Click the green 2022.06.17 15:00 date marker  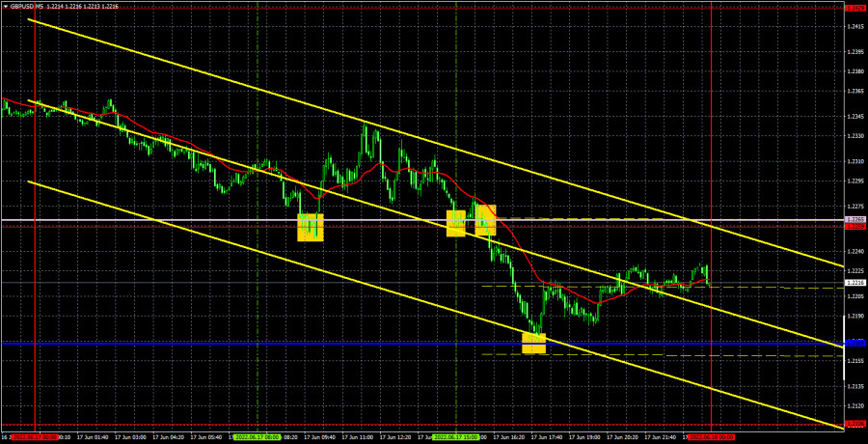click(456, 438)
